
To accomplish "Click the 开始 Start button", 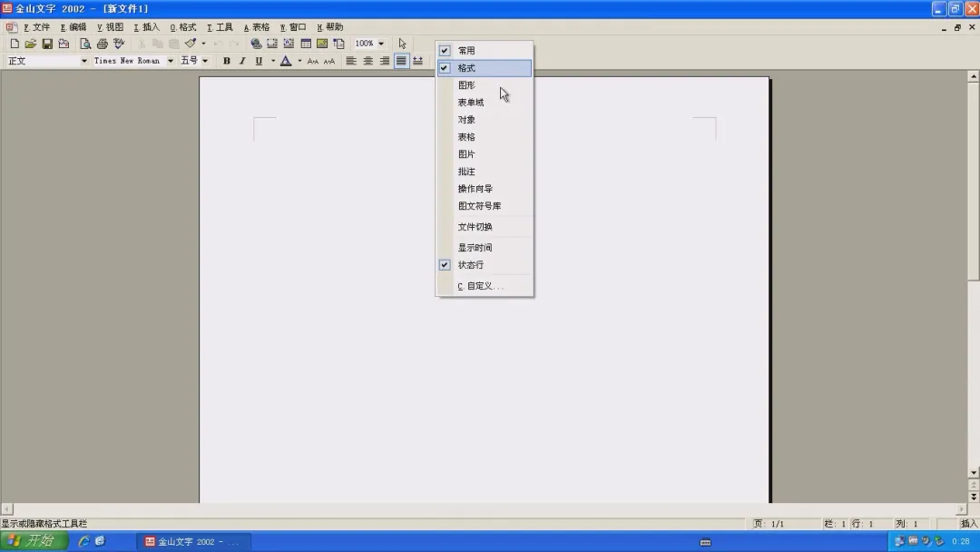I will 34,541.
